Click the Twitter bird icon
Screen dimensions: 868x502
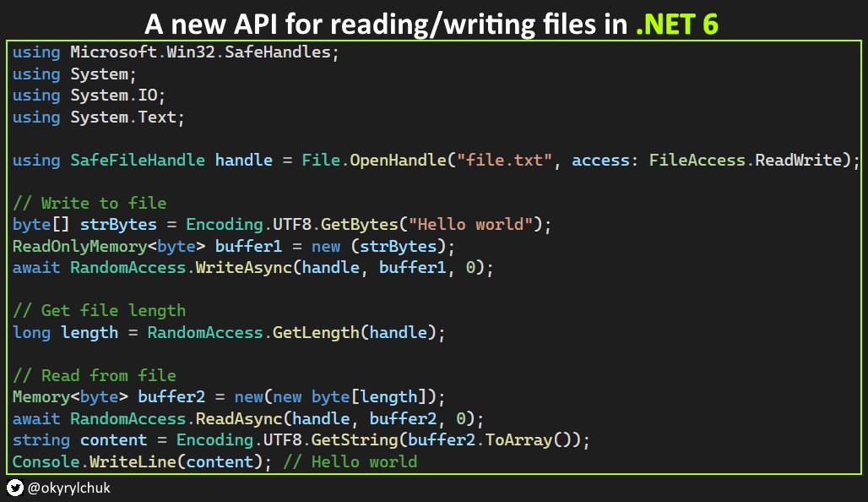(x=15, y=488)
